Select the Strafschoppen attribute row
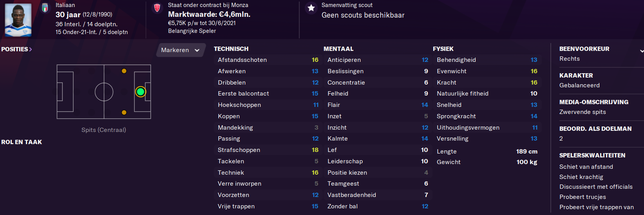This screenshot has width=644, height=215. click(x=268, y=150)
